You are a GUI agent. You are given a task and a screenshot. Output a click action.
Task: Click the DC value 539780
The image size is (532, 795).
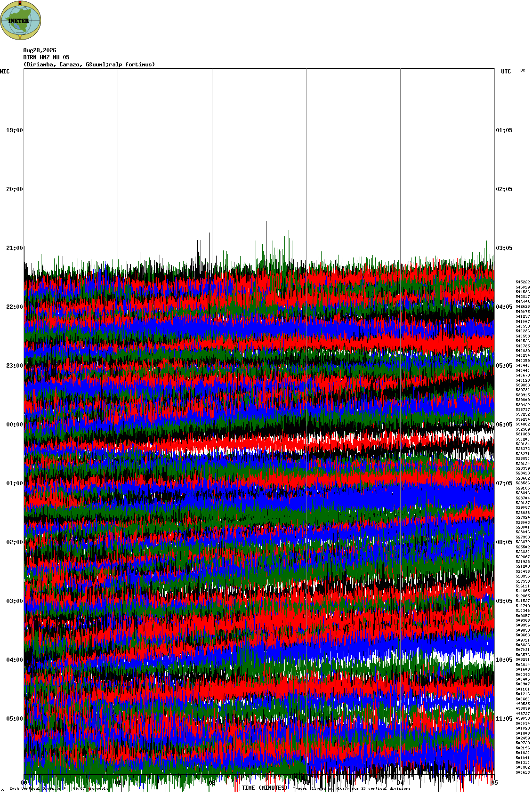(x=523, y=390)
